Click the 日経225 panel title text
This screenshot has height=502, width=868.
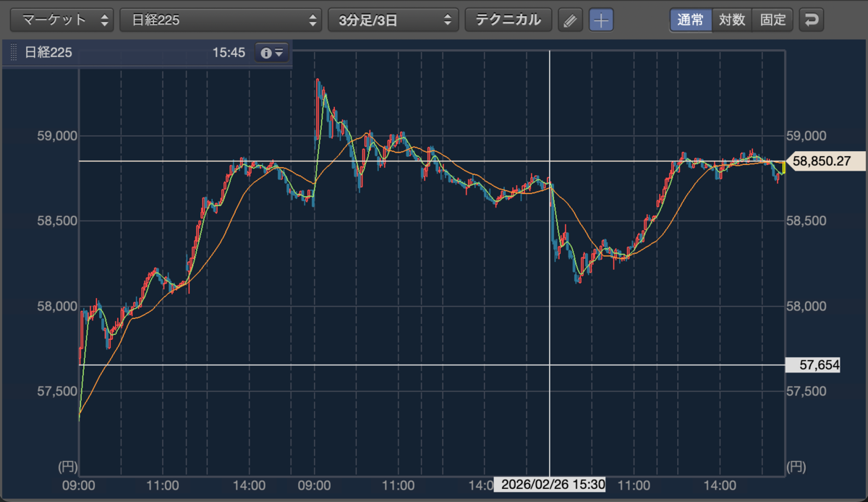(x=48, y=53)
